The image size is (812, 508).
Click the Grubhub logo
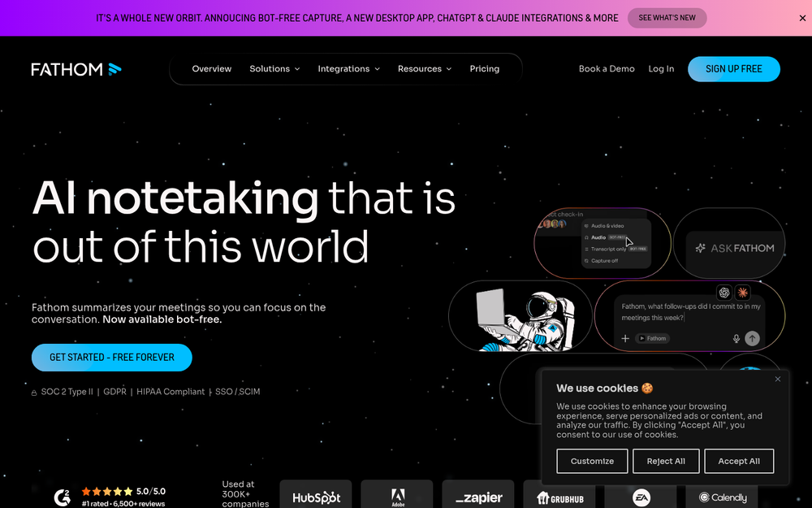(x=559, y=498)
